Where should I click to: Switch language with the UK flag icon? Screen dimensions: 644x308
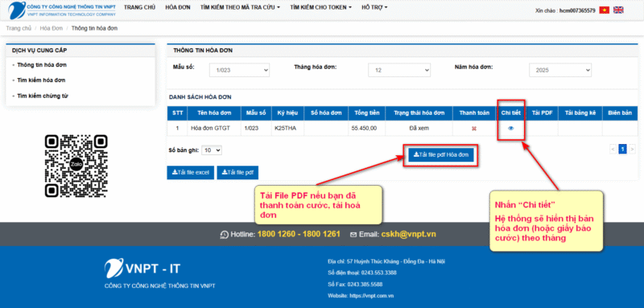[x=618, y=10]
